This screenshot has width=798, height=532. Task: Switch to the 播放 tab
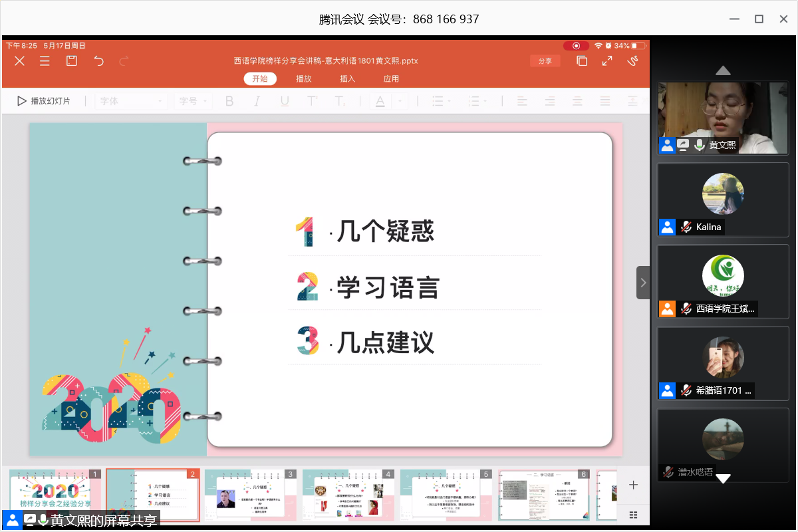click(304, 78)
